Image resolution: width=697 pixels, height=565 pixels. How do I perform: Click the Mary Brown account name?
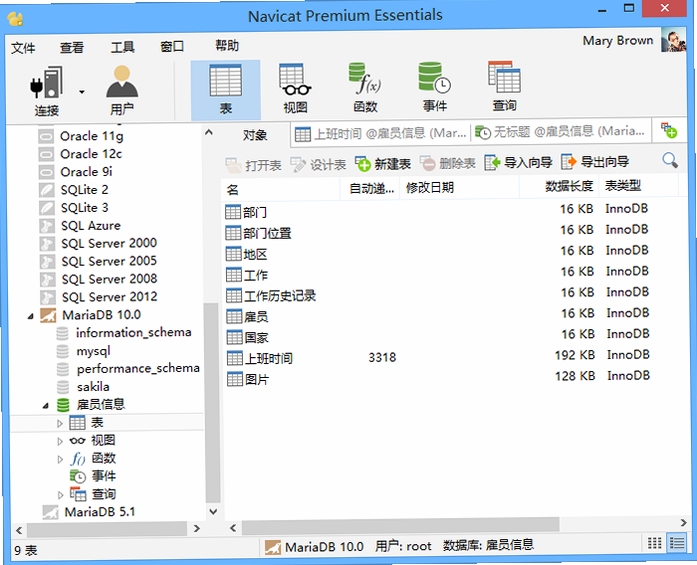(x=618, y=41)
